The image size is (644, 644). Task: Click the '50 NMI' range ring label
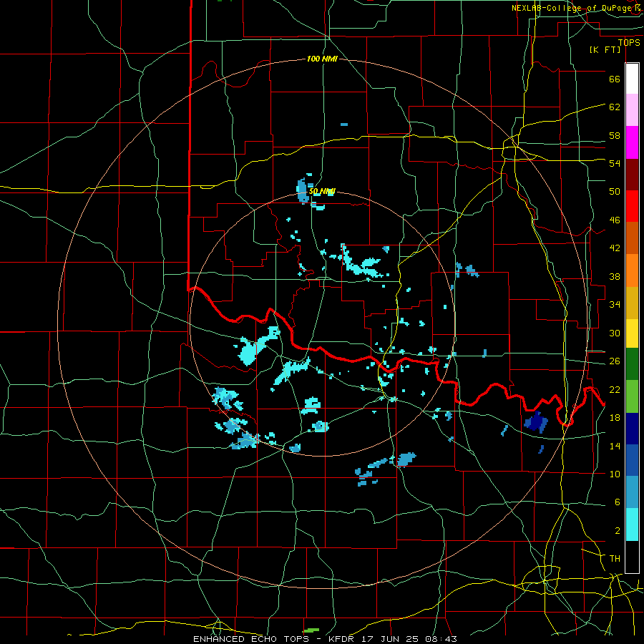(322, 191)
